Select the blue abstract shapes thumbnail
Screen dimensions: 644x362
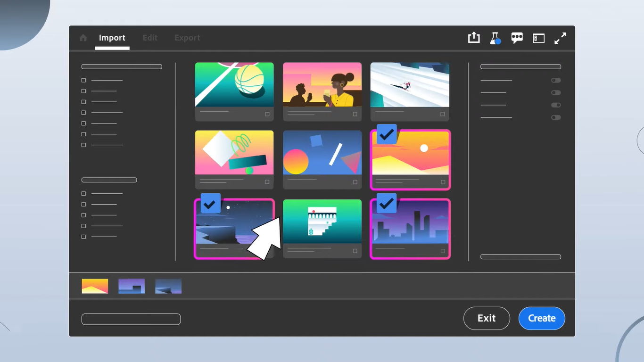(322, 153)
